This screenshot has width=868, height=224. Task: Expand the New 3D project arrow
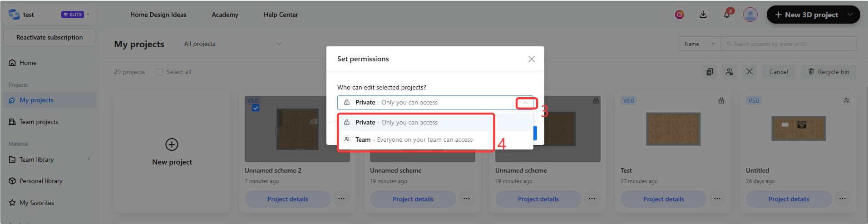850,15
